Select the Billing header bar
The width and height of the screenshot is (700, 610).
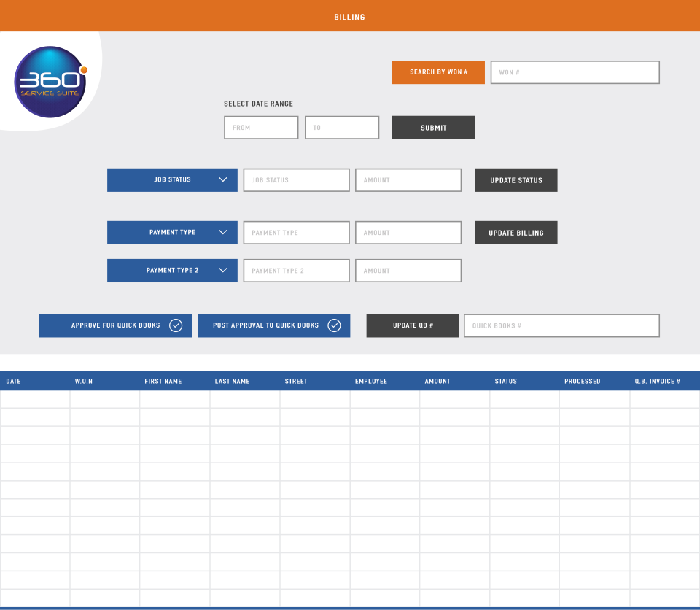[349, 16]
